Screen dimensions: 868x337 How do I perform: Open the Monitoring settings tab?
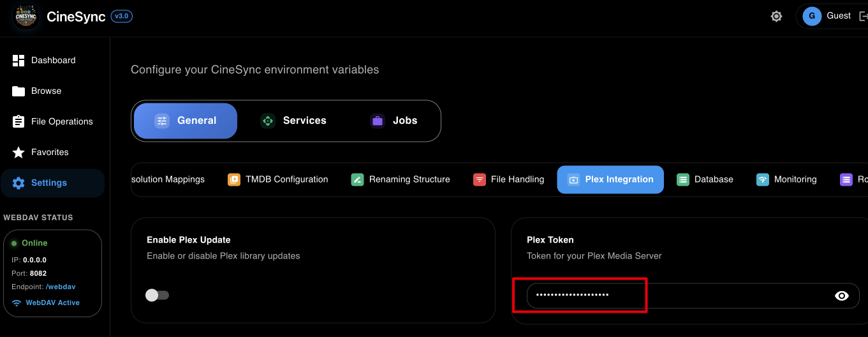tap(787, 179)
